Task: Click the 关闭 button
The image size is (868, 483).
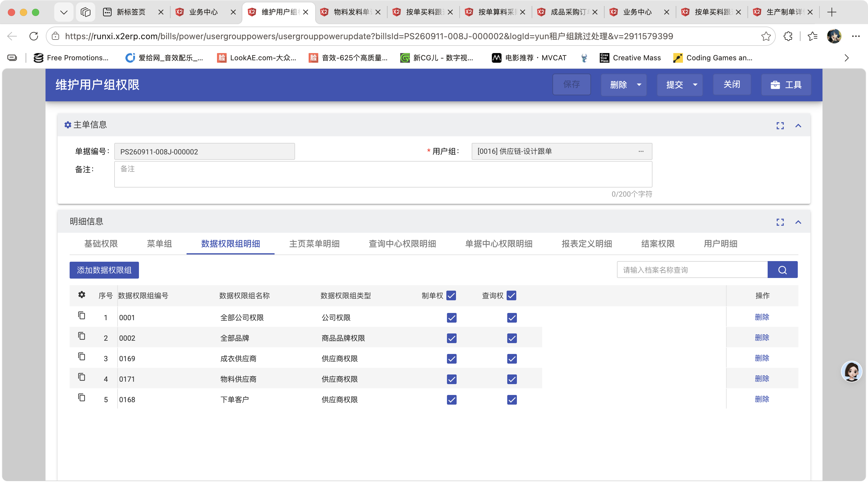Action: [x=732, y=85]
